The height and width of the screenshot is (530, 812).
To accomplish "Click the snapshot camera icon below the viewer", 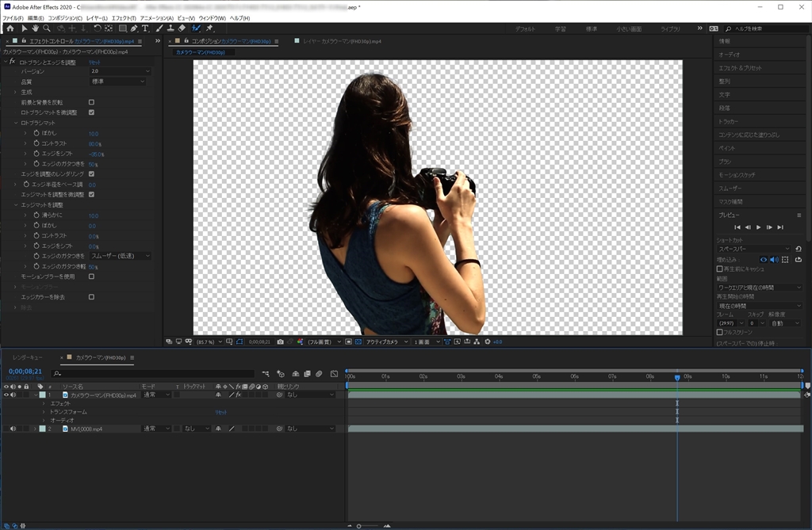I will [280, 341].
